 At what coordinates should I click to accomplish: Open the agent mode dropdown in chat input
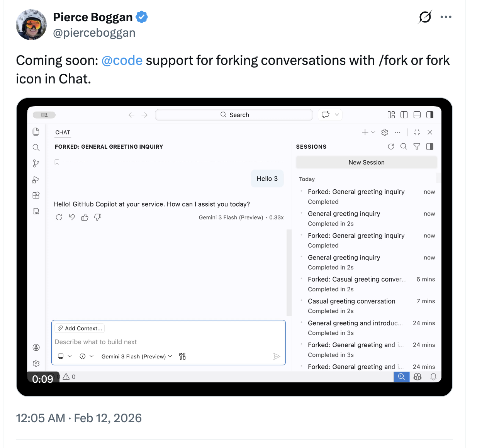(65, 356)
